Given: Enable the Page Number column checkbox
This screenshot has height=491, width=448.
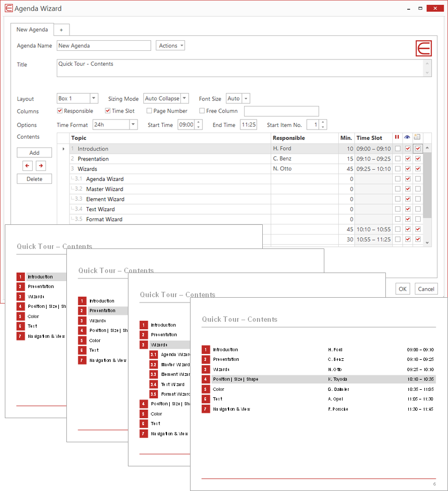Looking at the screenshot, I should coord(149,111).
